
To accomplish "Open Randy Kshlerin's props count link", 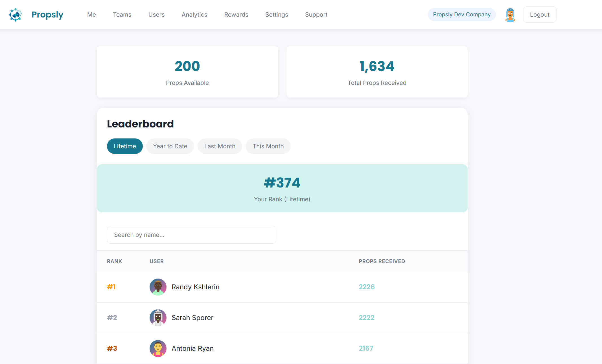I will (366, 287).
